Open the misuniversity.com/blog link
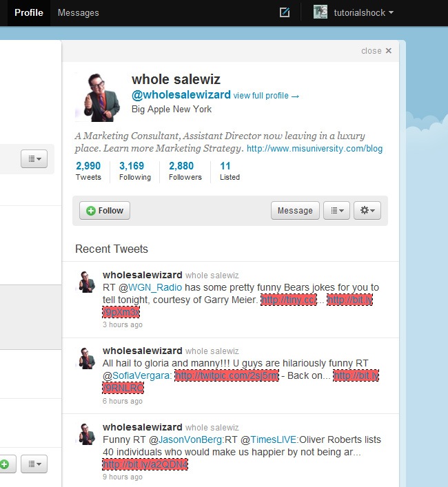This screenshot has height=487, width=448. click(314, 149)
